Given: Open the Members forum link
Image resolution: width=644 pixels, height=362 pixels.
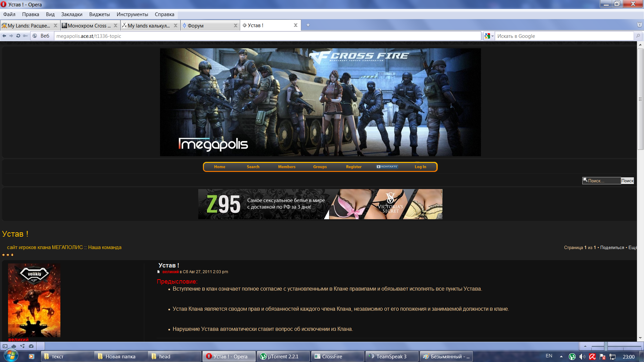Looking at the screenshot, I should click(287, 167).
